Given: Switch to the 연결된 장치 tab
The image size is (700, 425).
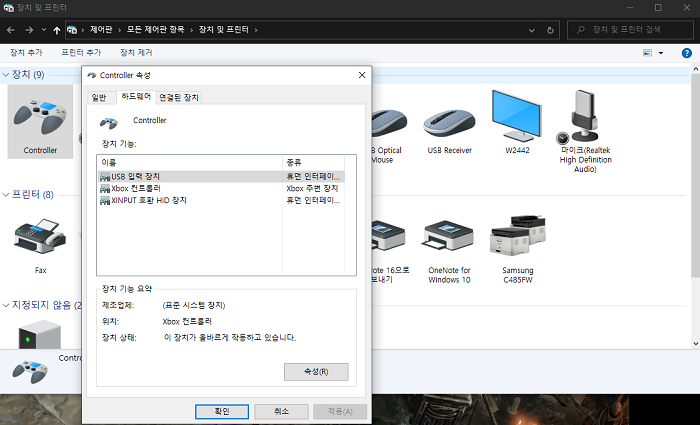Looking at the screenshot, I should click(x=179, y=97).
